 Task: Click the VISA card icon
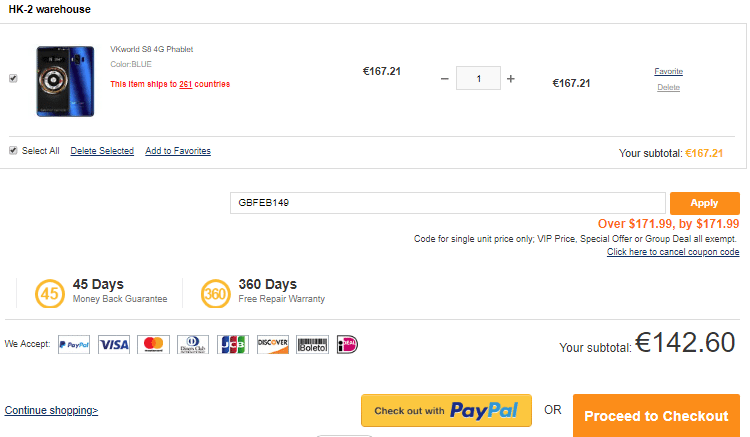coord(114,344)
